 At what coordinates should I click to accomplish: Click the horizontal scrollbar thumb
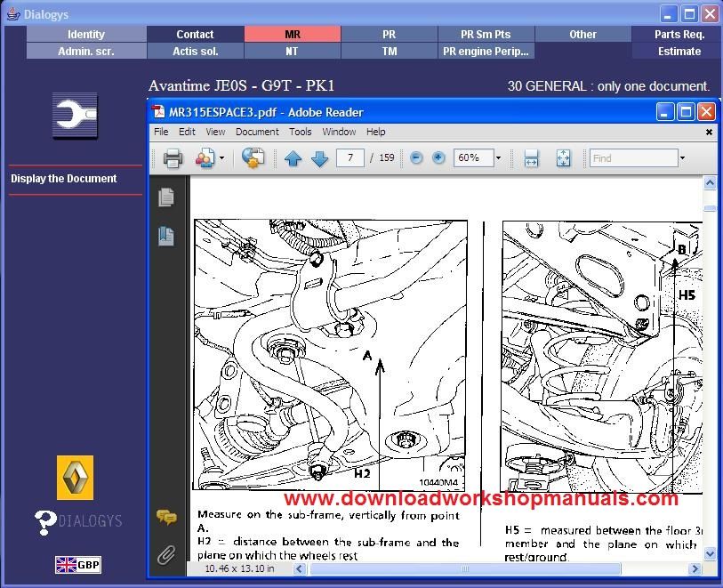tap(465, 568)
